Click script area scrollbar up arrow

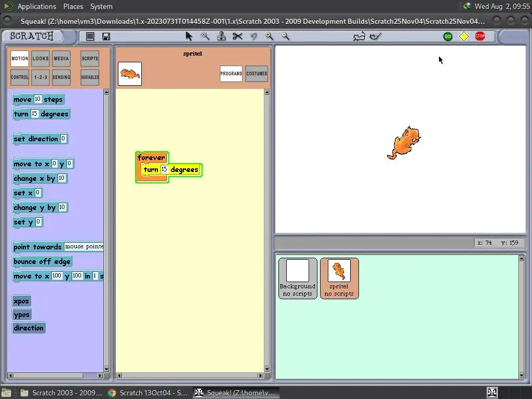(x=267, y=92)
